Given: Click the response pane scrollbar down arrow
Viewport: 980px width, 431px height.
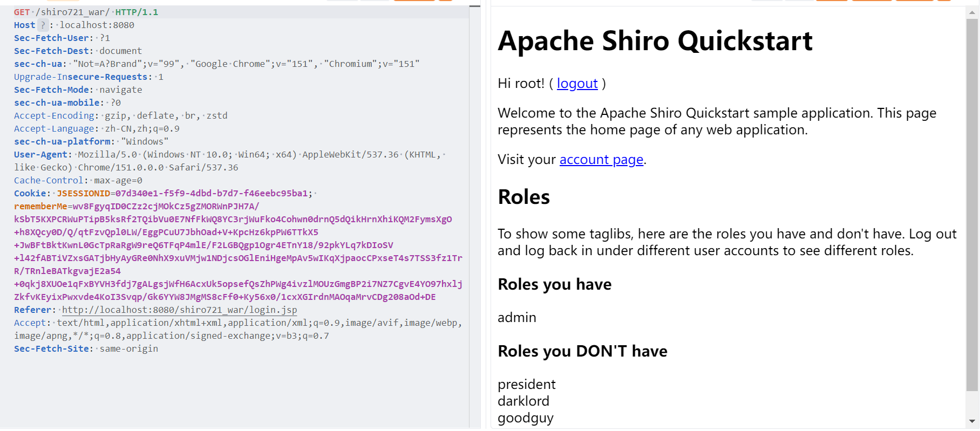Looking at the screenshot, I should coord(972,421).
